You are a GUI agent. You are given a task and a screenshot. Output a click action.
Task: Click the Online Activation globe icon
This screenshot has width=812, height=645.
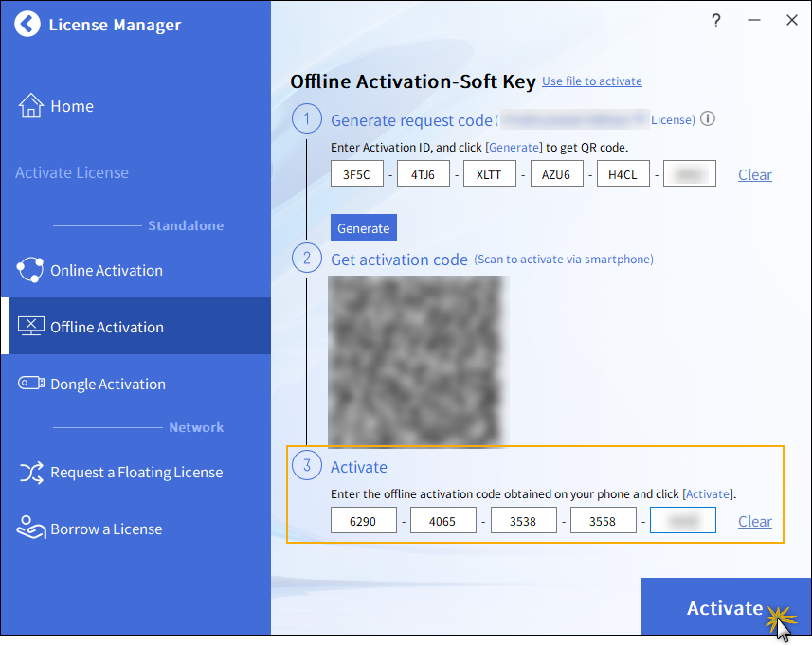coord(30,270)
